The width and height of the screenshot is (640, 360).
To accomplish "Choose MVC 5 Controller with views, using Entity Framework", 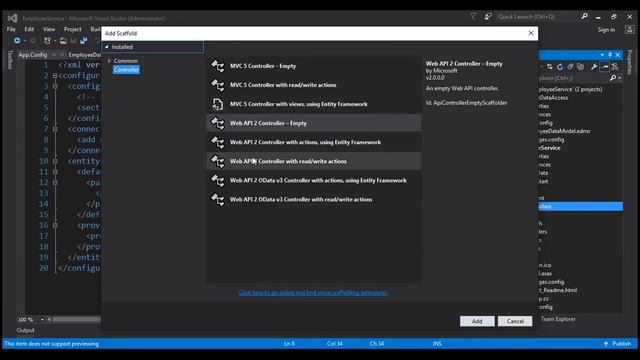I will [313, 104].
